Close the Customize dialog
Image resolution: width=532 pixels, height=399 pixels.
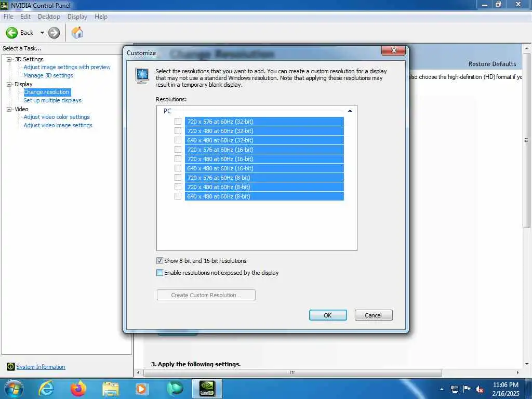point(394,50)
